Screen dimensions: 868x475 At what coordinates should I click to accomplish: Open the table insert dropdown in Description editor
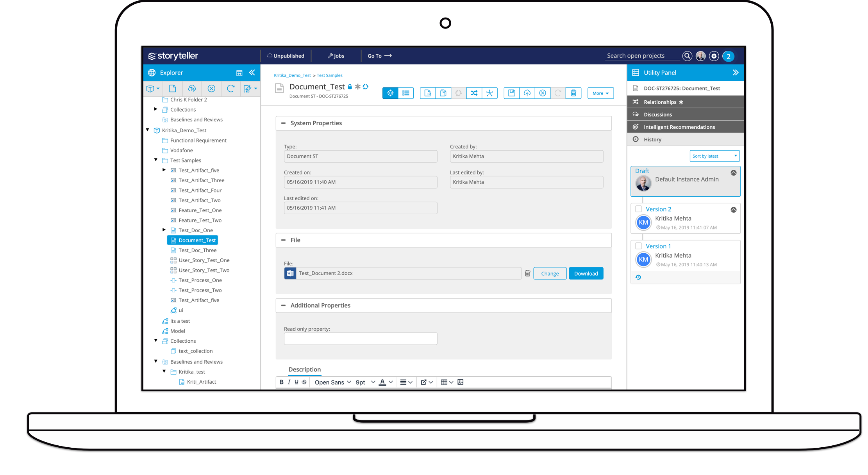[447, 382]
